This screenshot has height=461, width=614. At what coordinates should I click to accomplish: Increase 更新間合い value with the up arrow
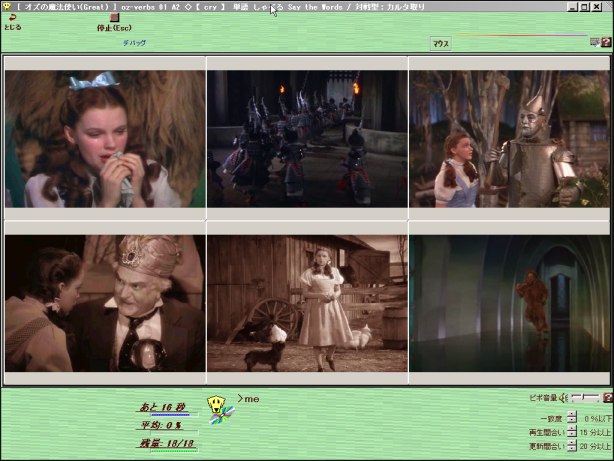pyautogui.click(x=571, y=442)
